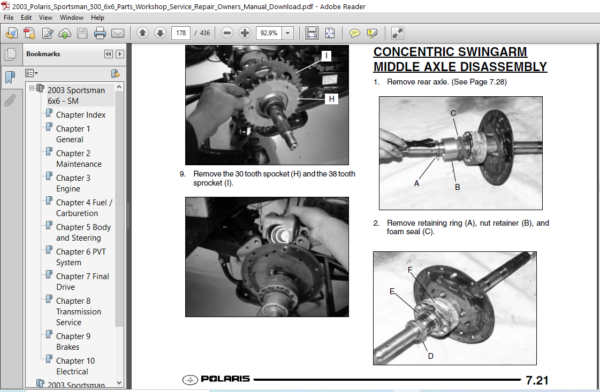This screenshot has width=600, height=392.
Task: Click the Print icon in toolbar
Action: 100,33
